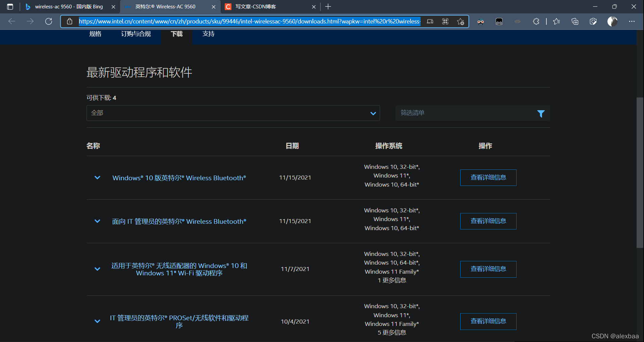Screen dimensions: 644x342
Task: Click 查看详细信息 for IT 管理员 Bluetooth row
Action: 488,221
